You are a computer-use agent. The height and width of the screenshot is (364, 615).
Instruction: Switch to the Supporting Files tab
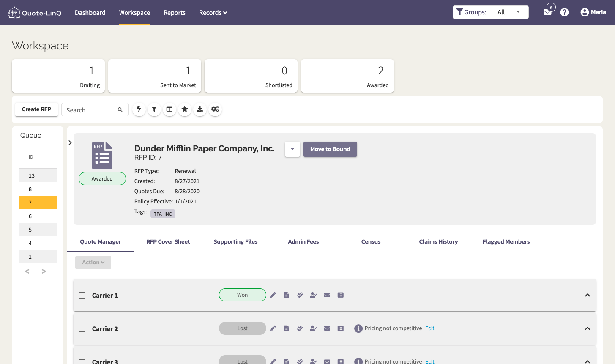235,242
